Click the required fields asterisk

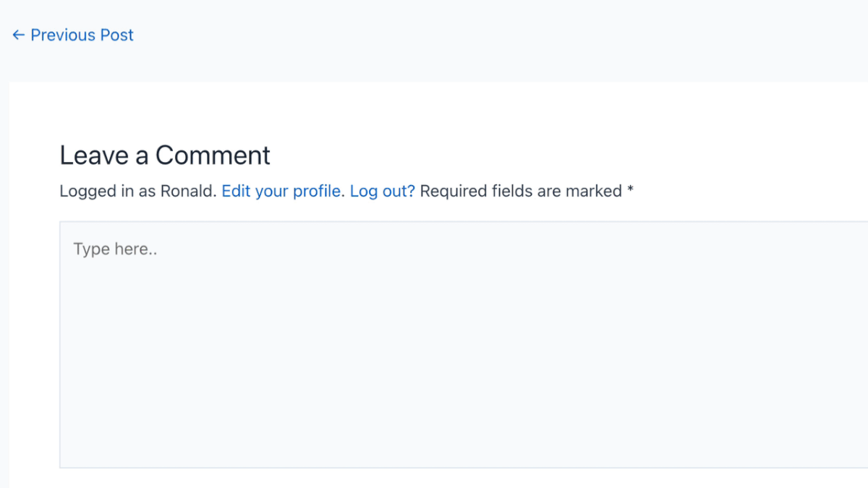[x=631, y=189]
